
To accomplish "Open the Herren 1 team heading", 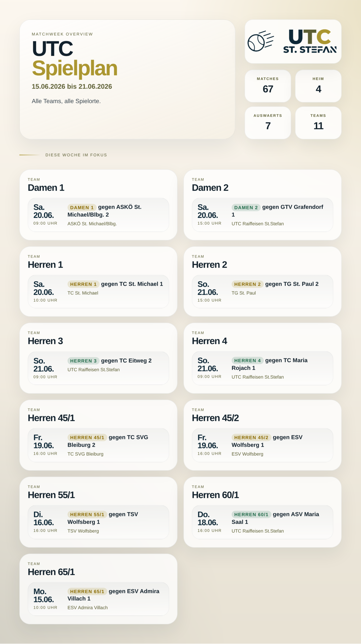I will [45, 265].
